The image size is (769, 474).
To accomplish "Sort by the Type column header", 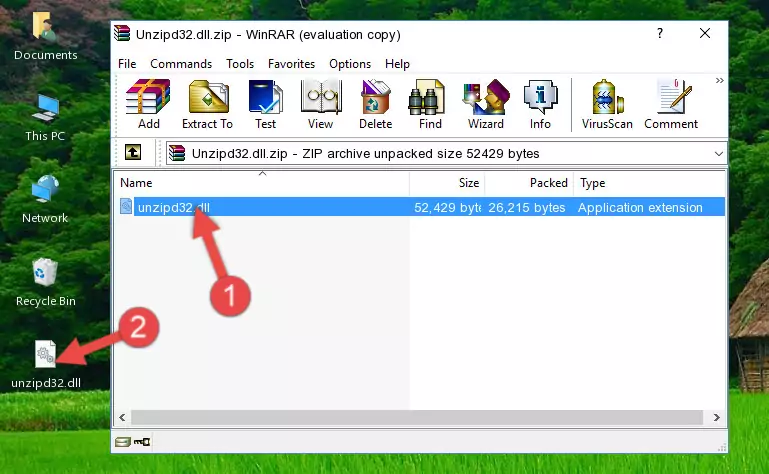I will click(649, 183).
